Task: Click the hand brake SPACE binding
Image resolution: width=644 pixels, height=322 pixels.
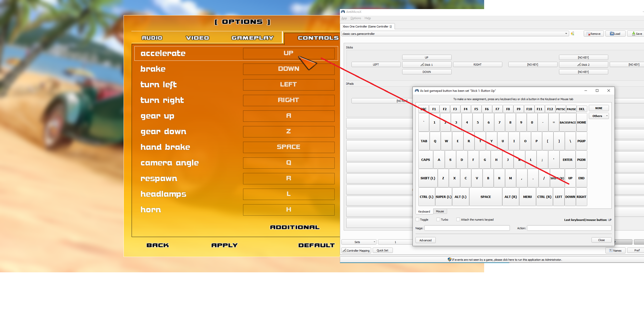Action: click(288, 147)
